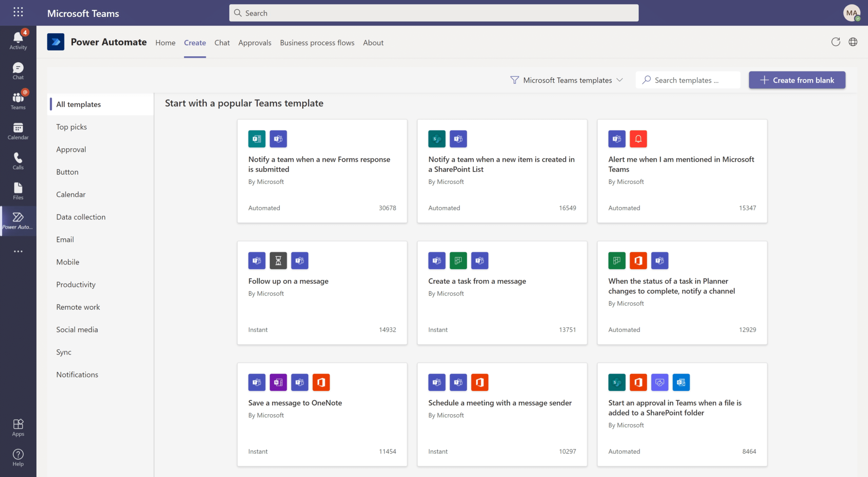
Task: Open the Microsoft Teams templates filter dropdown
Action: (x=566, y=80)
